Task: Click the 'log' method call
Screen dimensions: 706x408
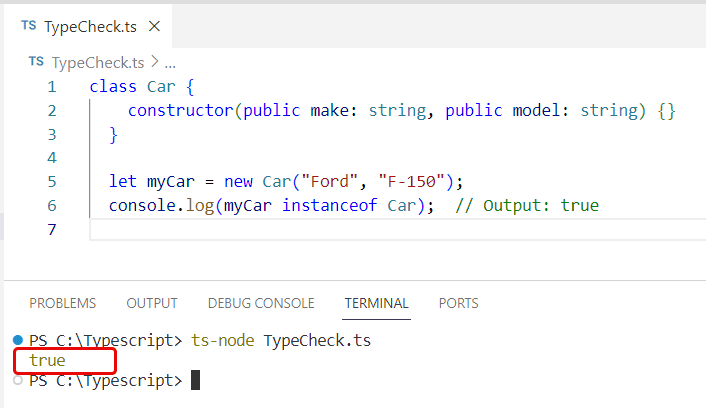Action: (200, 206)
